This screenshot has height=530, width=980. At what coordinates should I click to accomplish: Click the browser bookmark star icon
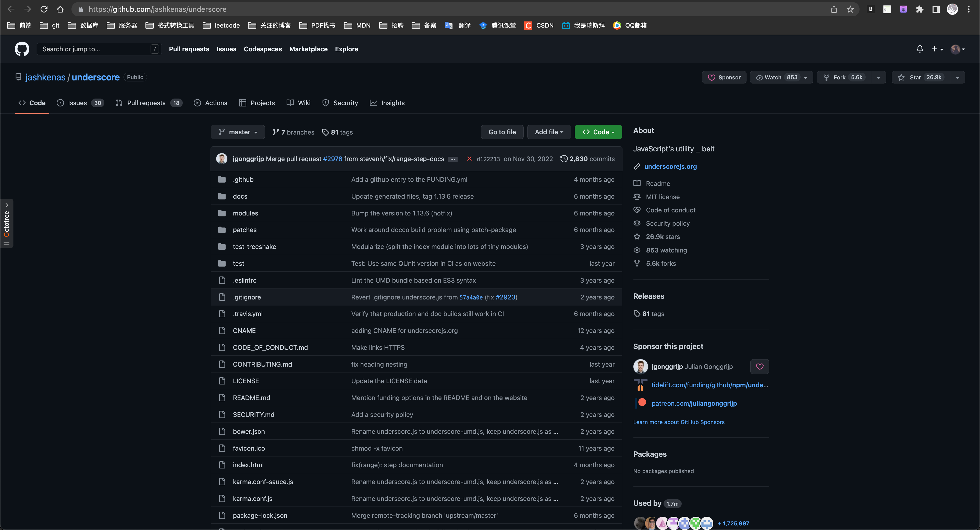click(x=850, y=9)
